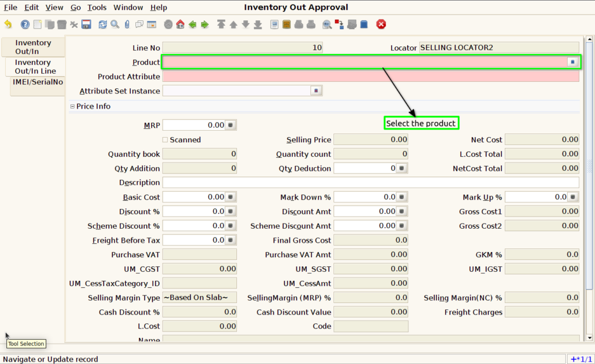Toggle grid view using the toolbar icon

(x=152, y=24)
